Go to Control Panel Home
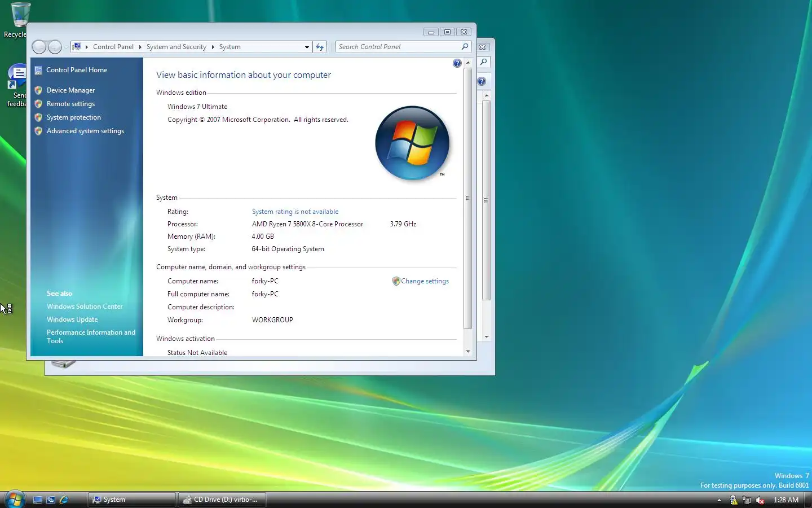The image size is (812, 508). (77, 70)
